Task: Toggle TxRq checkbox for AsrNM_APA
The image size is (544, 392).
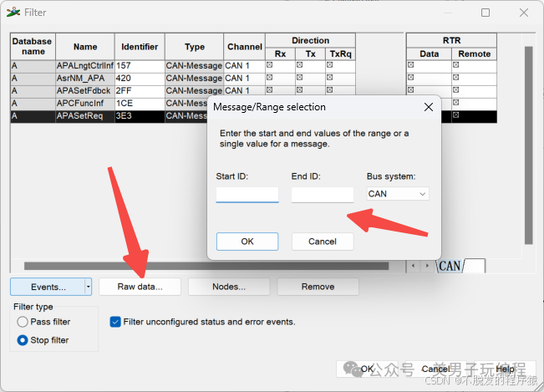Action: coord(330,78)
